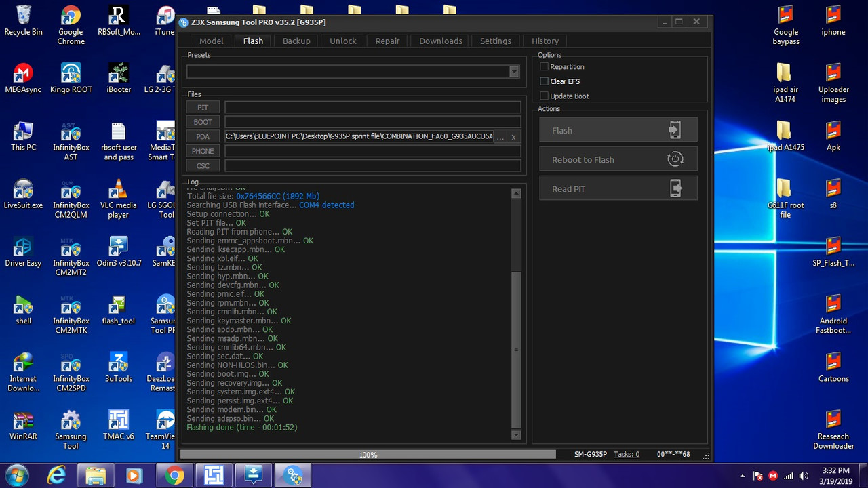Launch VLC media player shortcut
The image size is (868, 488).
[x=119, y=199]
